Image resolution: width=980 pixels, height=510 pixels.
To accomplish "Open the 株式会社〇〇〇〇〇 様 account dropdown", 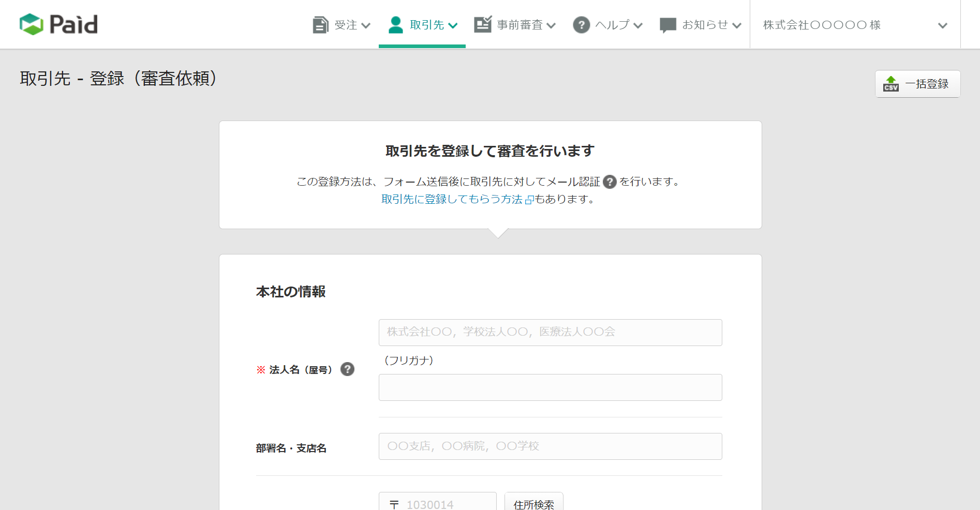I will [x=855, y=25].
